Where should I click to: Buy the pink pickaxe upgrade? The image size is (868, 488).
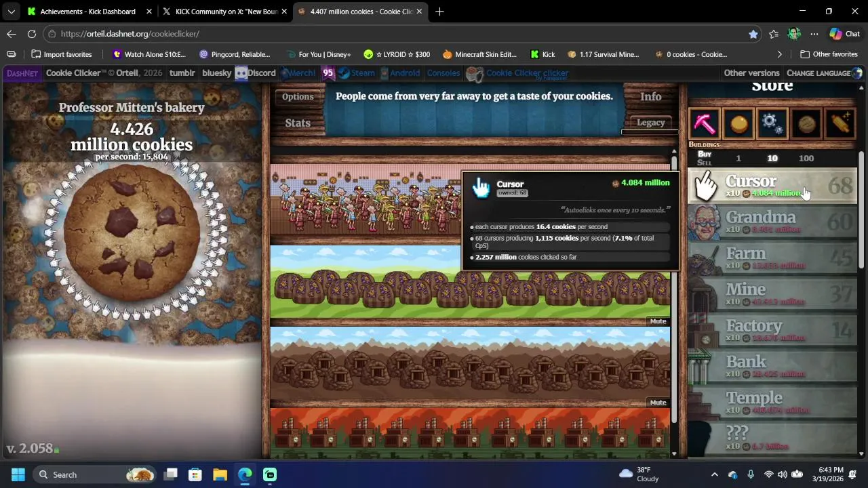tap(705, 123)
